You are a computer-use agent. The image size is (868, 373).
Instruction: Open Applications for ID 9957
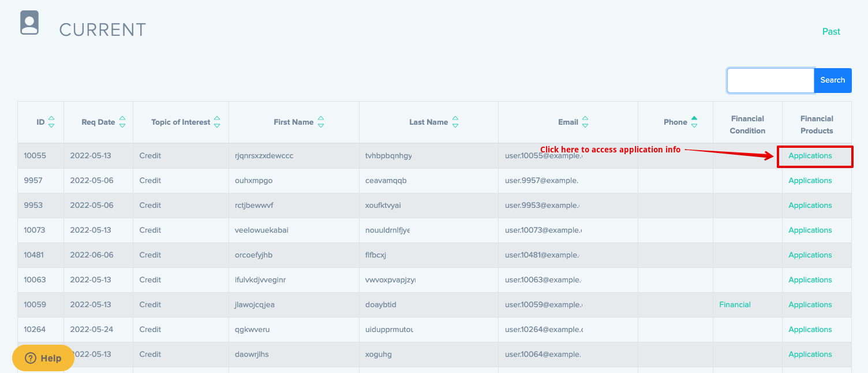810,181
